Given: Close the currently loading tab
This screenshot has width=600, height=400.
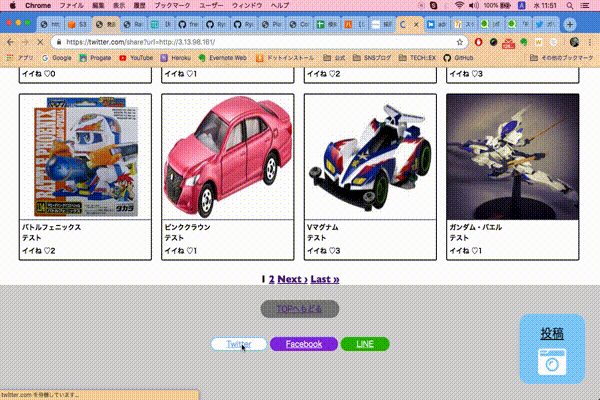Looking at the screenshot, I should tap(416, 24).
